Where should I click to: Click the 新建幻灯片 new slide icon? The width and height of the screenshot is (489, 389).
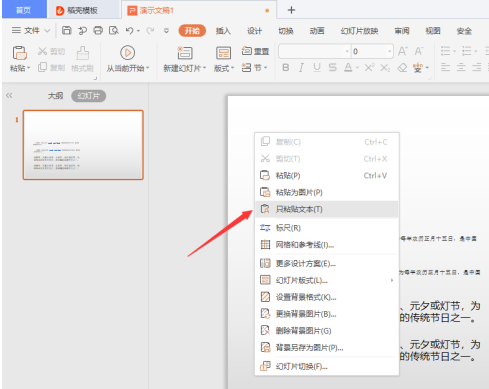pyautogui.click(x=185, y=53)
